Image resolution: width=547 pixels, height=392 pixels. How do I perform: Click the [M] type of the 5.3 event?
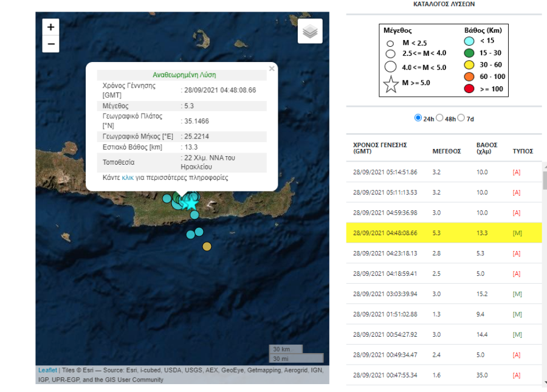[517, 233]
